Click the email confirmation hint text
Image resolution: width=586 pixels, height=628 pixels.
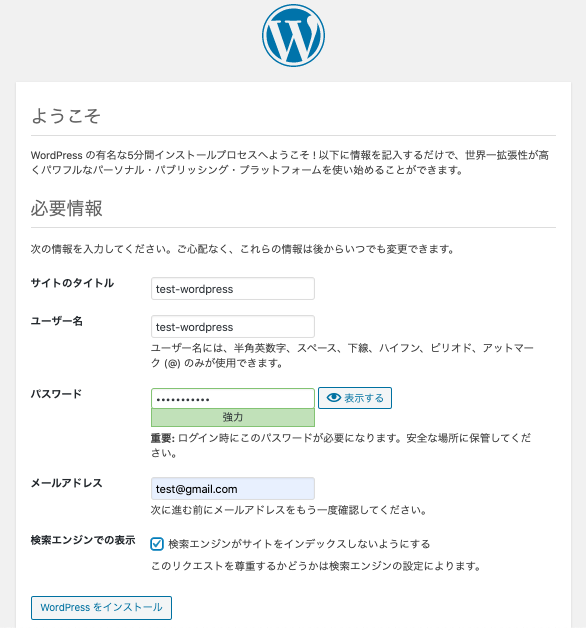[289, 510]
